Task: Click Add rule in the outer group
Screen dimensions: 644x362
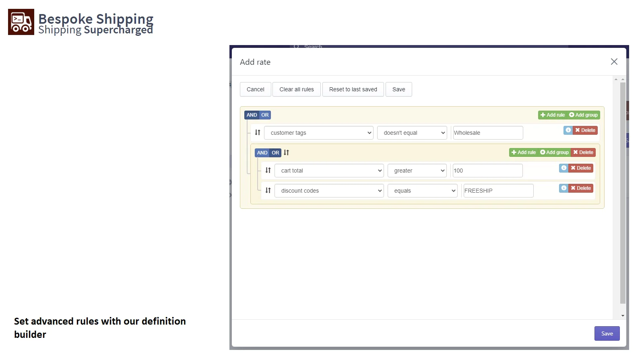Action: 553,115
